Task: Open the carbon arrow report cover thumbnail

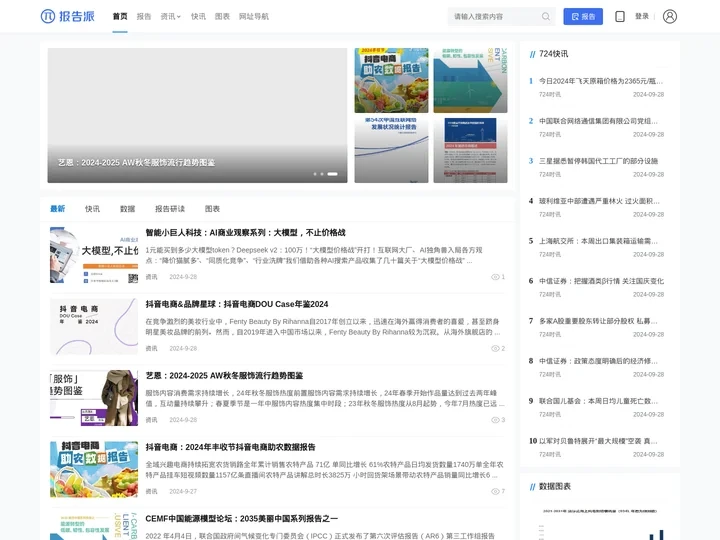Action: [470, 80]
